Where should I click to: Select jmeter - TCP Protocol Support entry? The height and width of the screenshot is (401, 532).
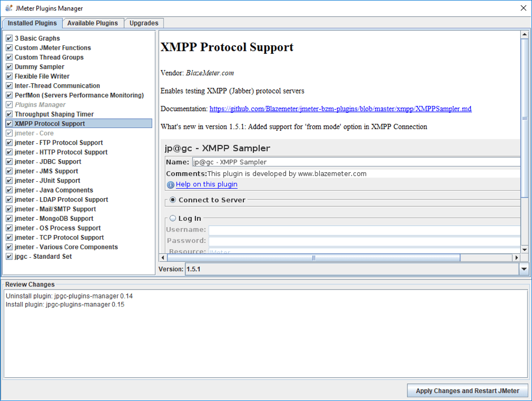59,238
